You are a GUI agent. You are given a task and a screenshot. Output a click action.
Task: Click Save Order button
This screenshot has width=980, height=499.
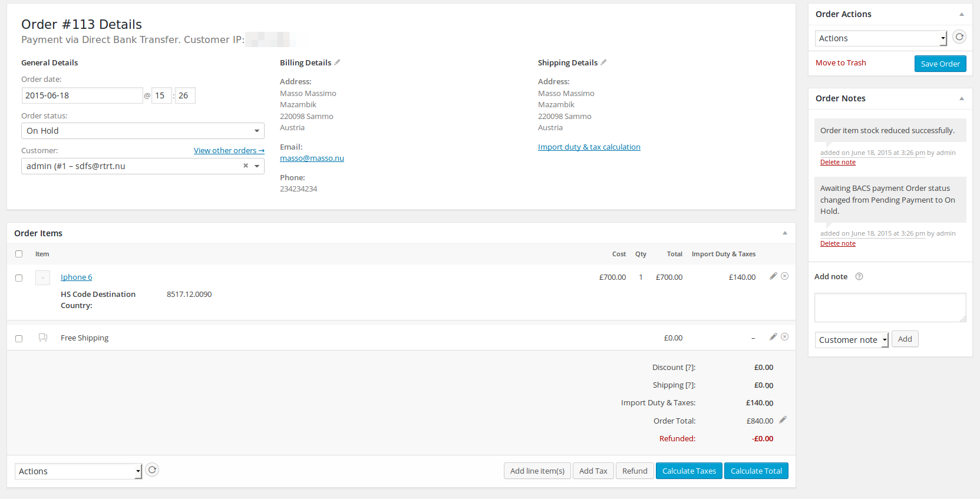pyautogui.click(x=941, y=64)
